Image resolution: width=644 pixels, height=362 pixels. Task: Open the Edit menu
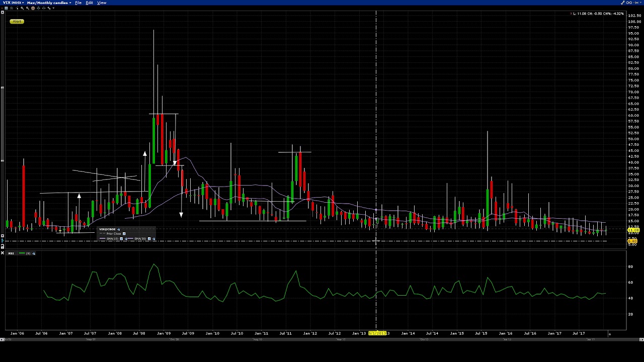pyautogui.click(x=89, y=3)
